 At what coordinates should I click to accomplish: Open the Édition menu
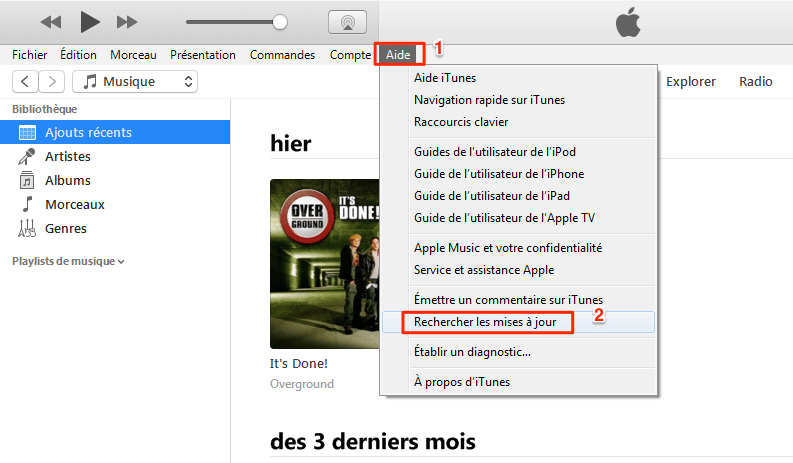click(x=78, y=55)
